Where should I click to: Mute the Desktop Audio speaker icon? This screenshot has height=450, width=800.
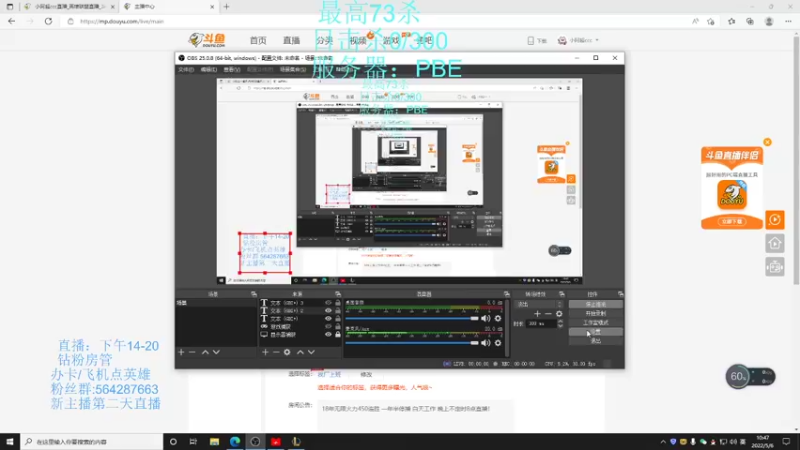click(486, 318)
